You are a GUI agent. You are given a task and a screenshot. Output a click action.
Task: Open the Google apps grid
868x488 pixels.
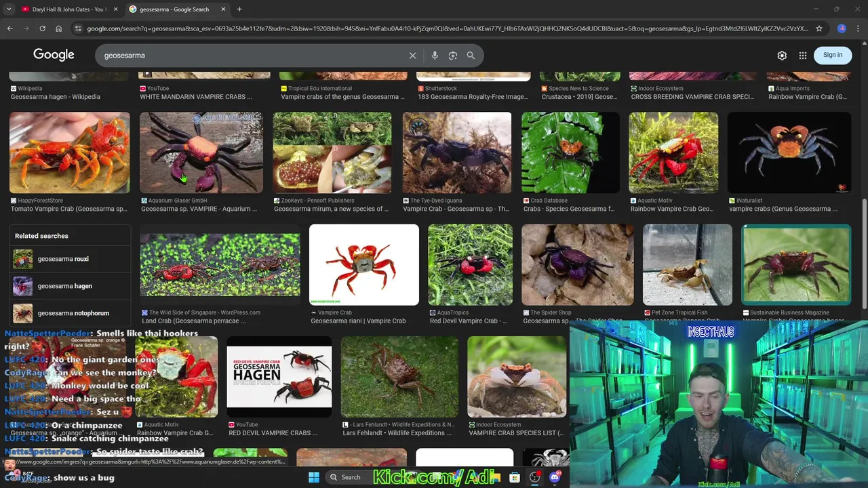point(803,56)
